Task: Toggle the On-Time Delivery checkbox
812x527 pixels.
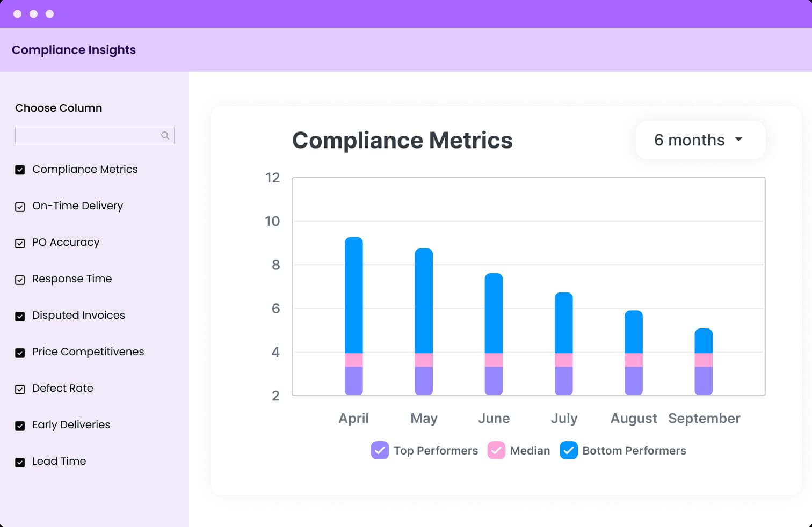Action: pyautogui.click(x=20, y=207)
